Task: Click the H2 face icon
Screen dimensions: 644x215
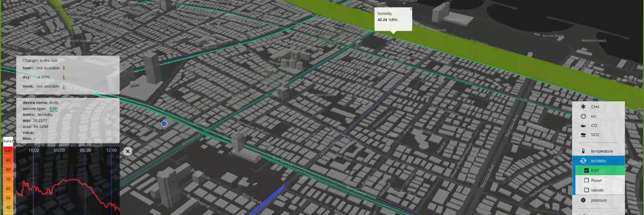Action: point(583,116)
